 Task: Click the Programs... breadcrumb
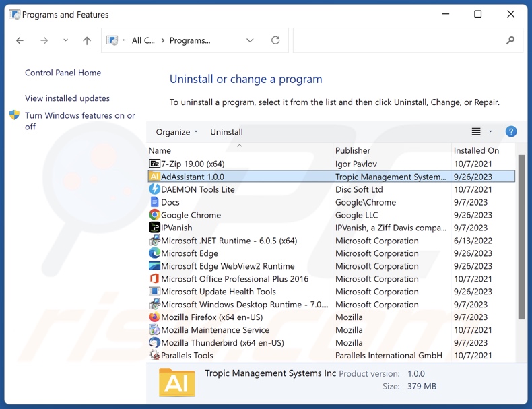tap(190, 40)
